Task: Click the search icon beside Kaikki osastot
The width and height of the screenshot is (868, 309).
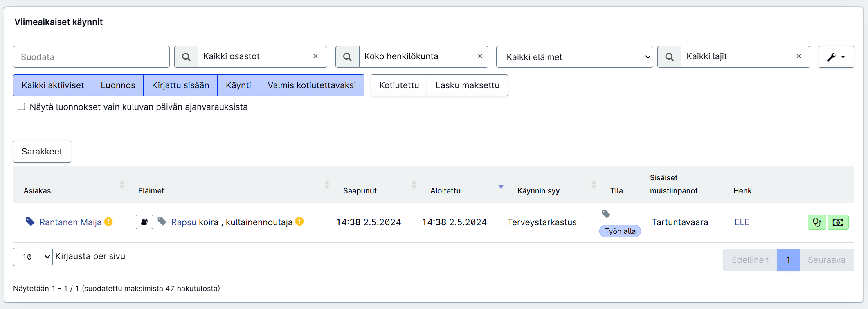Action: click(186, 57)
